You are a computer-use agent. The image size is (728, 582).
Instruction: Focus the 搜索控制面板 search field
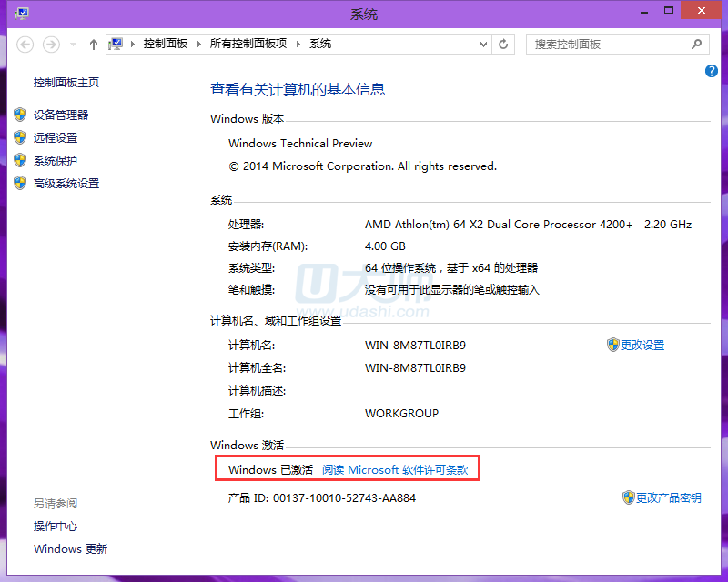605,44
